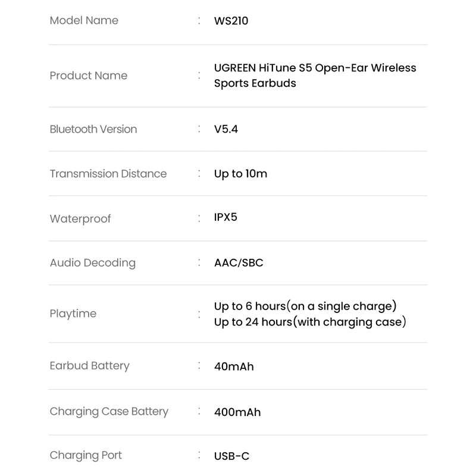Select the 400mAh case battery value
Image resolution: width=476 pixels, height=476 pixels.
237,412
